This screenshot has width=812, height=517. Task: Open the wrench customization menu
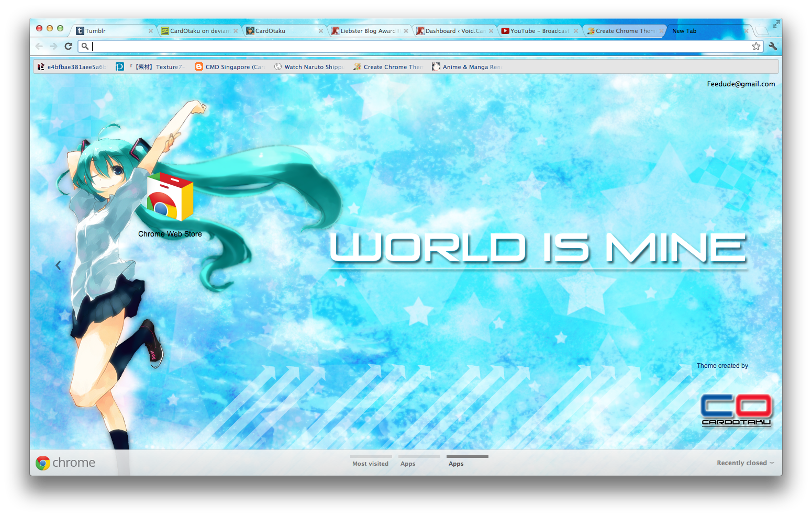(773, 46)
